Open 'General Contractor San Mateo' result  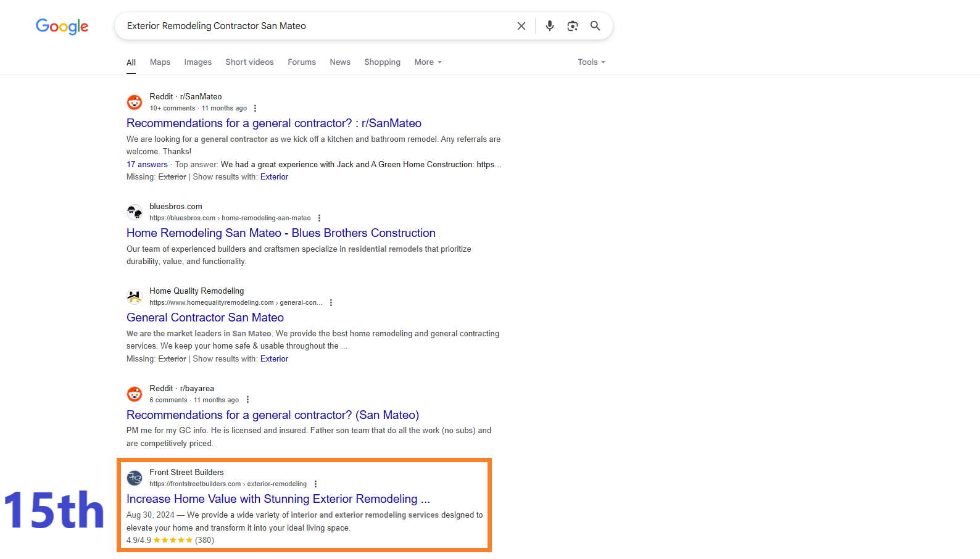pyautogui.click(x=205, y=318)
